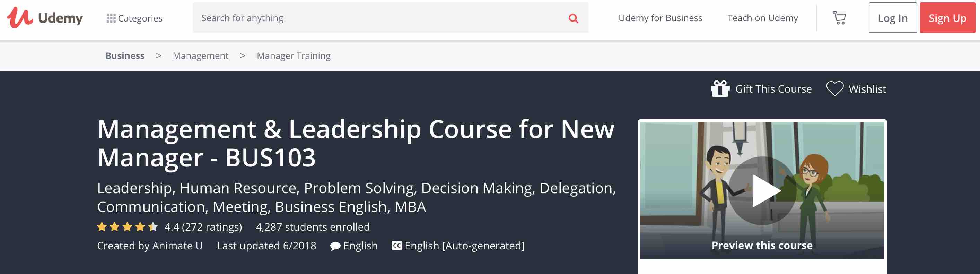Viewport: 980px width, 274px height.
Task: Click the Log In button
Action: point(893,18)
